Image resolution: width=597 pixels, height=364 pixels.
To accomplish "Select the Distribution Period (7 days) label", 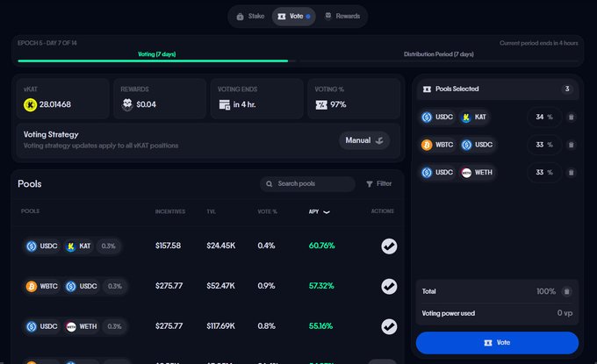I will pyautogui.click(x=439, y=54).
